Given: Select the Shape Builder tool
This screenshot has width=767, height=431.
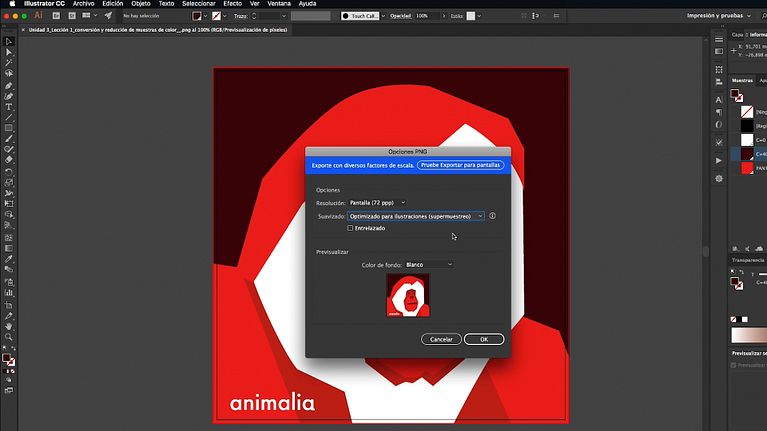Looking at the screenshot, I should click(8, 215).
